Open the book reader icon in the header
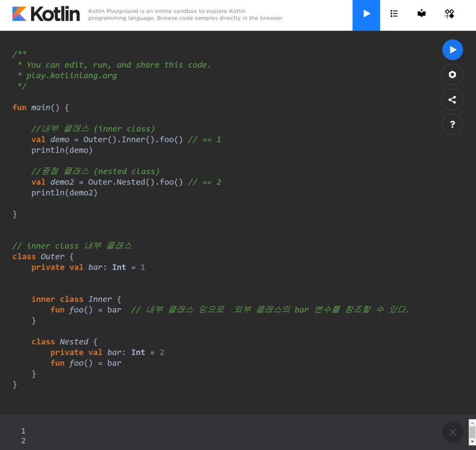476x450 pixels. (x=421, y=14)
